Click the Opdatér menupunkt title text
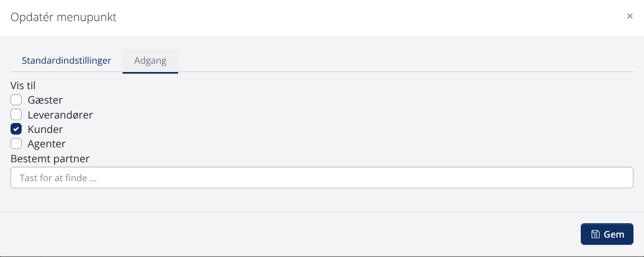Image resolution: width=644 pixels, height=257 pixels. 64,17
